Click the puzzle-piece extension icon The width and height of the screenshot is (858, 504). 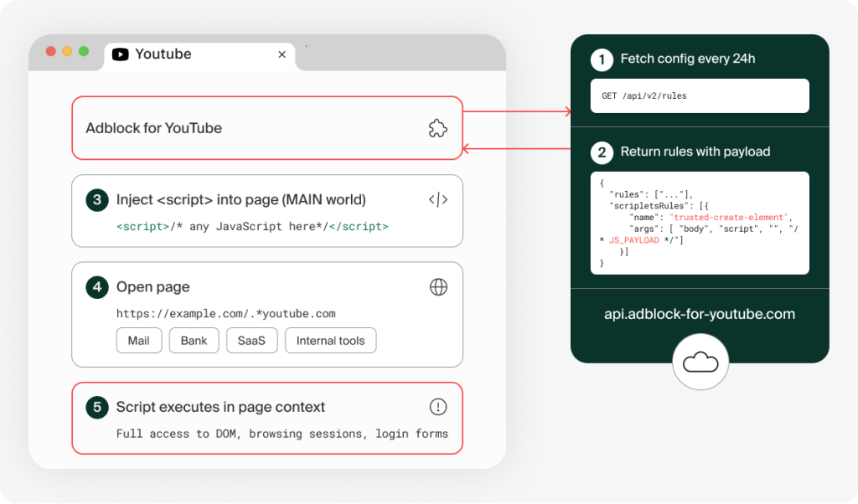[437, 128]
